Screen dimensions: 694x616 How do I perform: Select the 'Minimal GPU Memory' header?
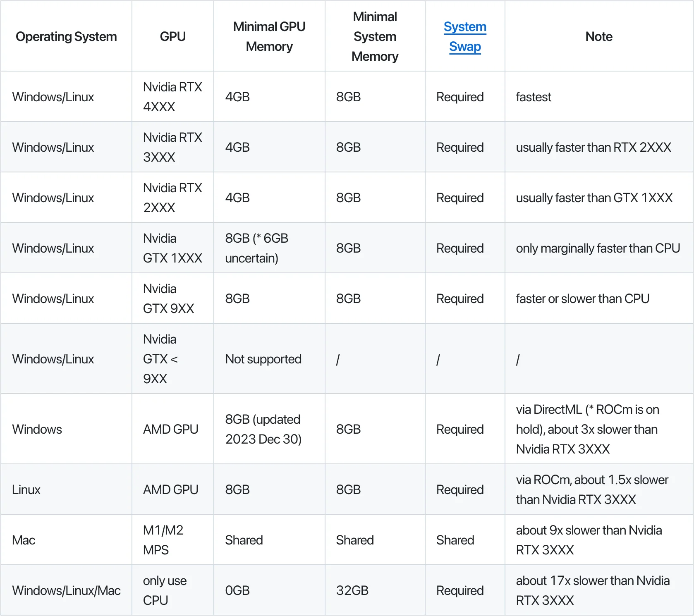269,36
